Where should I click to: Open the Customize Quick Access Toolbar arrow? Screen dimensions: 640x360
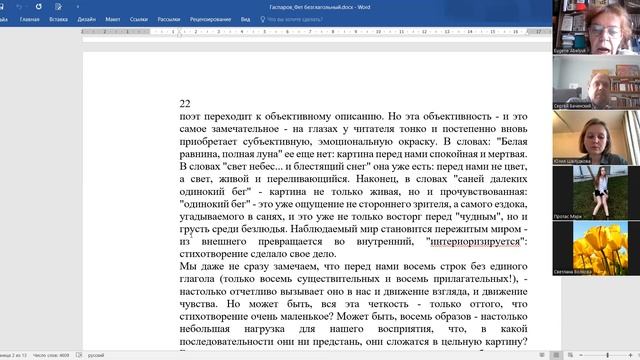click(78, 7)
